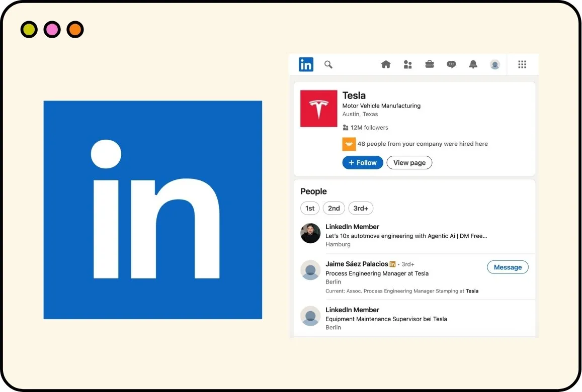This screenshot has height=392, width=582.
Task: Click the pink window dot
Action: 52,30
